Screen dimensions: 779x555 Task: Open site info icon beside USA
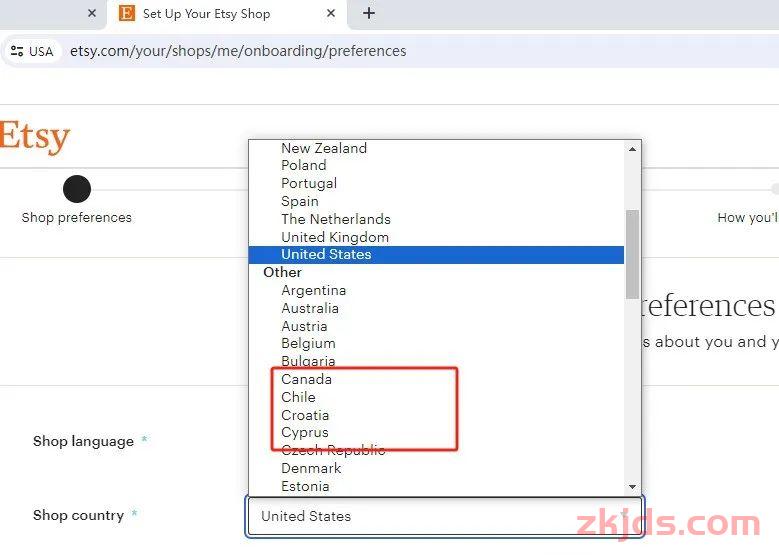[17, 51]
